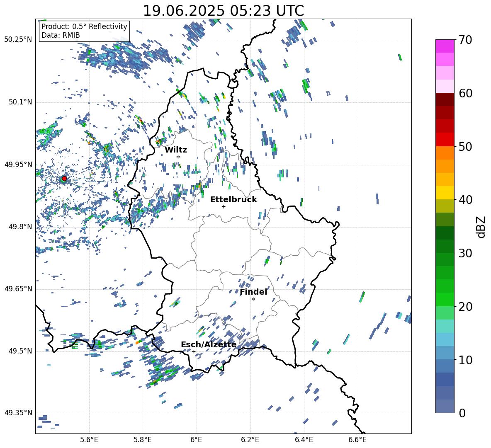Click the Wiltz city label
This screenshot has height=448, width=491.
tap(176, 150)
